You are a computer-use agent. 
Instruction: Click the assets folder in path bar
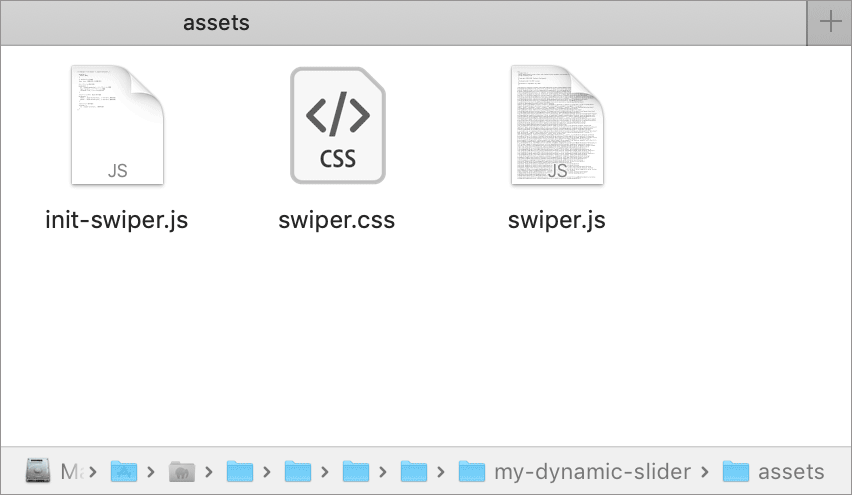click(791, 471)
